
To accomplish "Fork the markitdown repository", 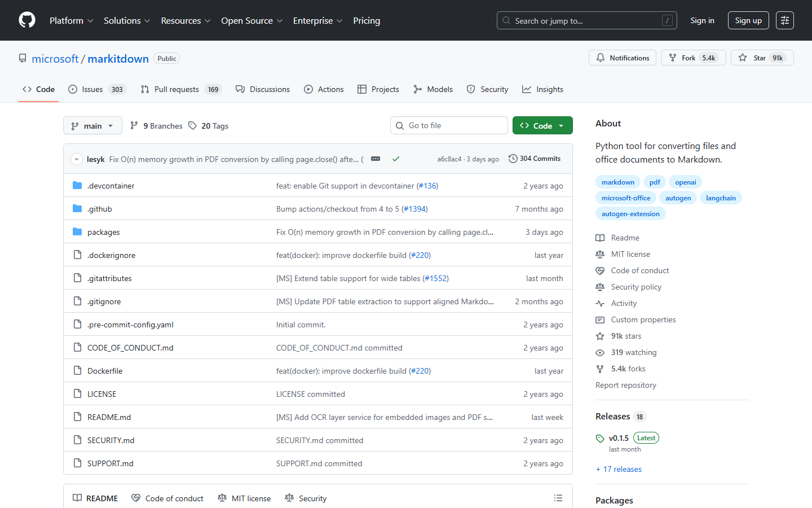I will point(693,58).
